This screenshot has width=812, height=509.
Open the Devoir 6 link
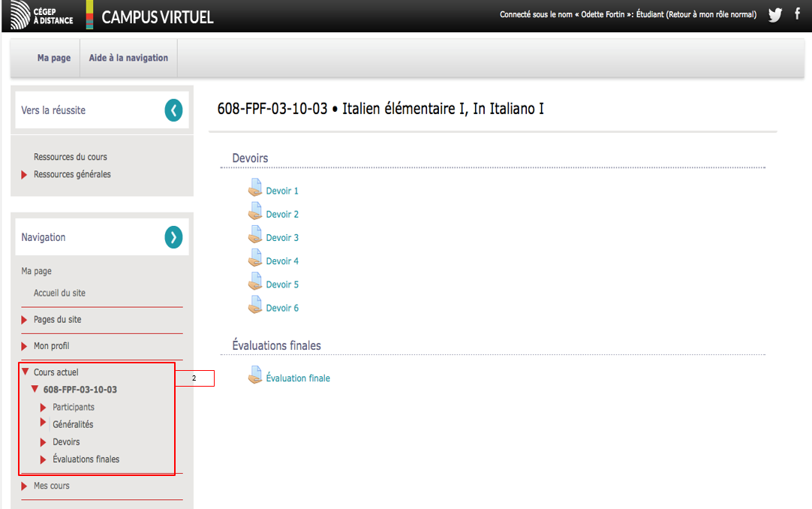pyautogui.click(x=282, y=309)
